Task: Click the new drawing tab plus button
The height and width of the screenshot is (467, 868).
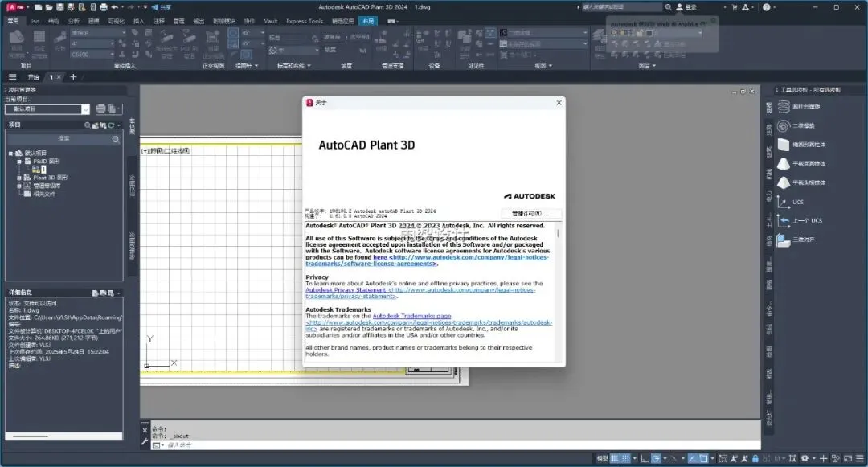Action: point(73,77)
